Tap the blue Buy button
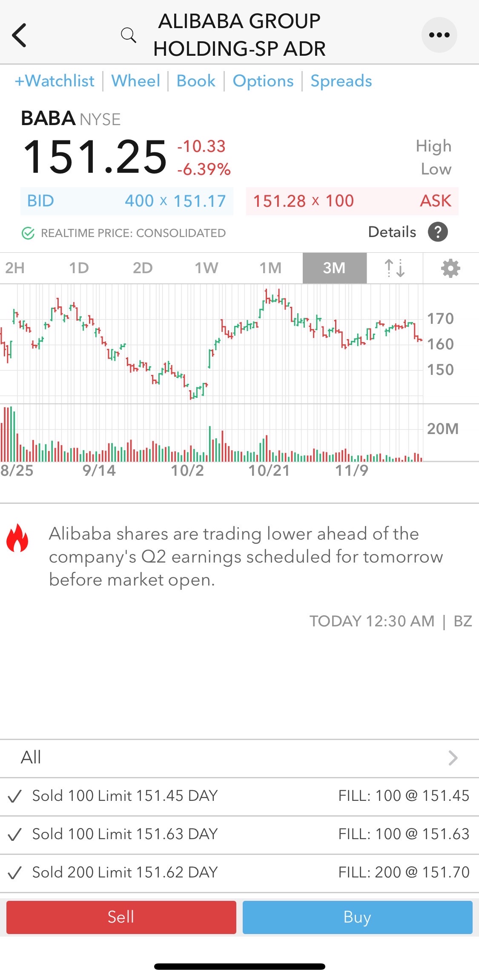479x980 pixels. pos(358,917)
